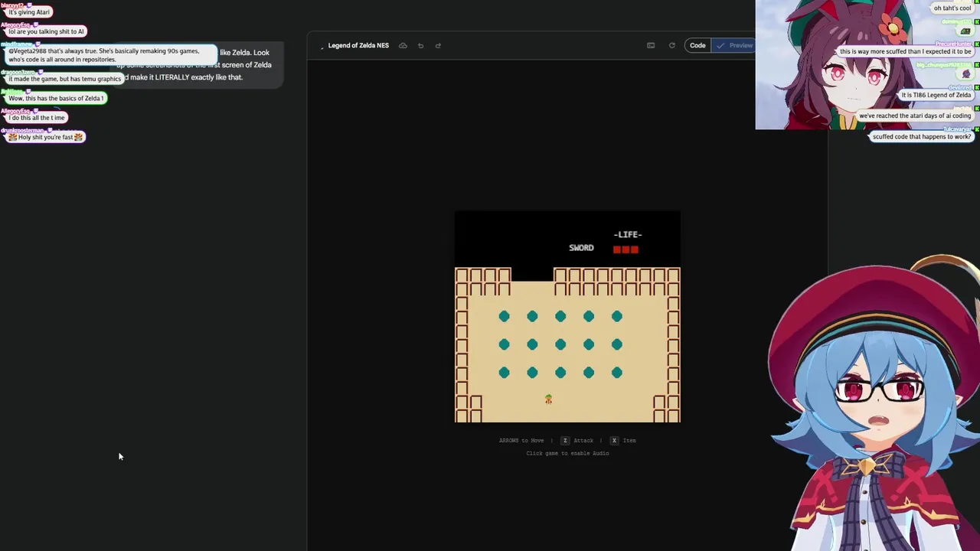The image size is (980, 551).
Task: Click the -LIFE- label in the game HUD
Action: tap(628, 234)
